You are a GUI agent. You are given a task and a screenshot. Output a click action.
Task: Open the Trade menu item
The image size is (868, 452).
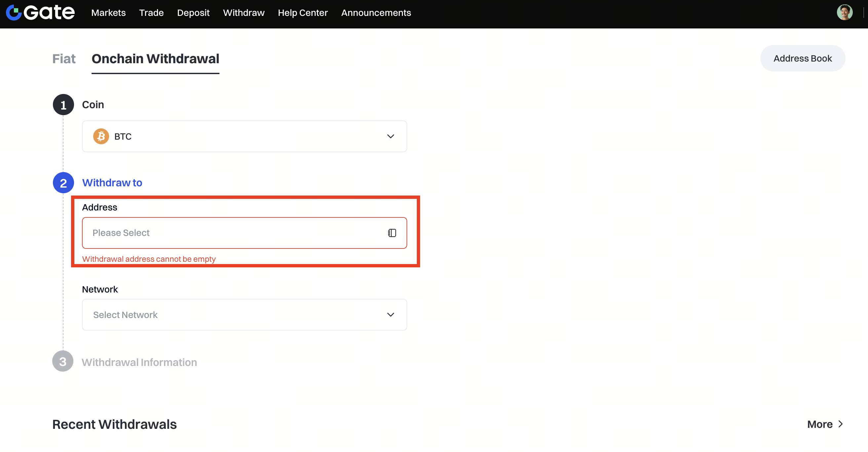[x=151, y=13]
